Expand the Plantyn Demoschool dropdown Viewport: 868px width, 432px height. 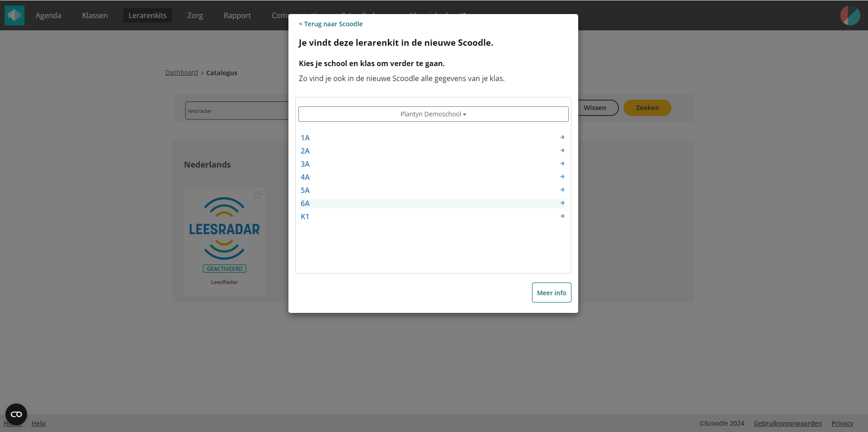[433, 114]
